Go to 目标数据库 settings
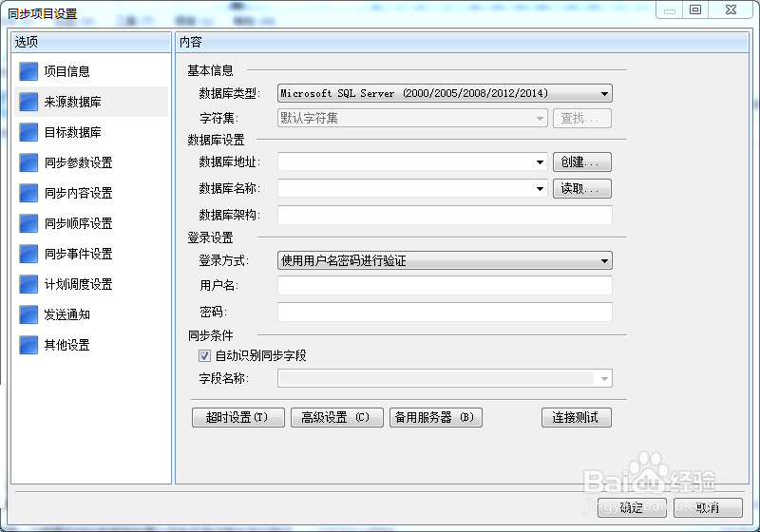760x532 pixels. 91,132
